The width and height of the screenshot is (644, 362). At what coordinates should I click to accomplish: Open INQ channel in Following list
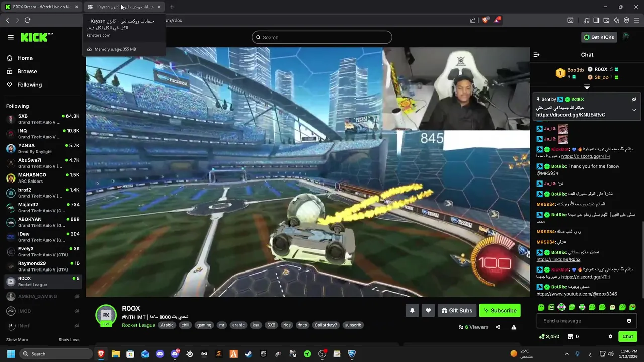pyautogui.click(x=43, y=134)
